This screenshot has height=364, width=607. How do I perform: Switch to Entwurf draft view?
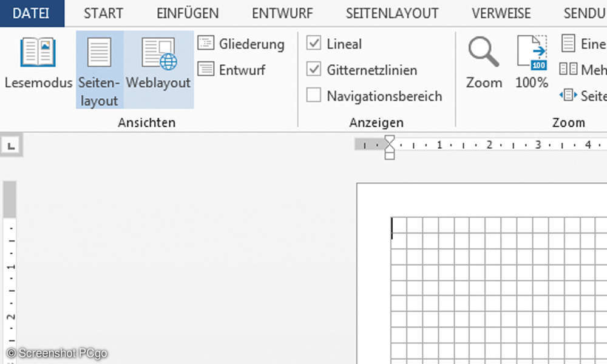[x=234, y=70]
